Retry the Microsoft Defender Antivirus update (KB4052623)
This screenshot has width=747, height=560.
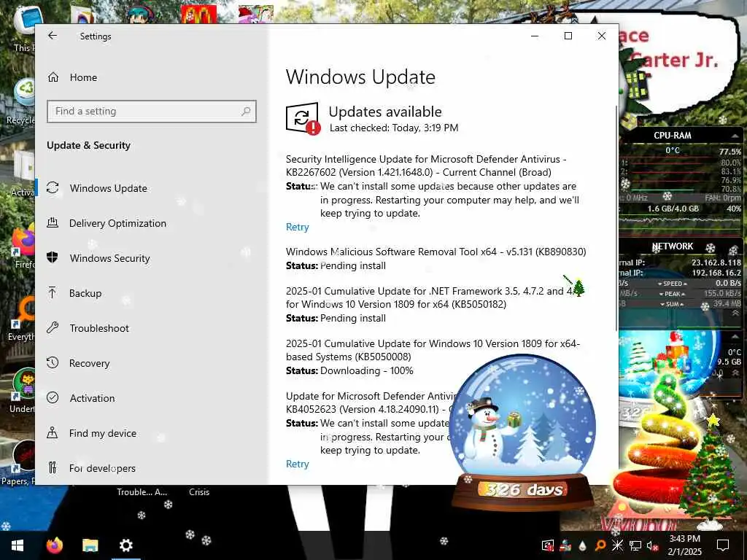[x=298, y=464]
